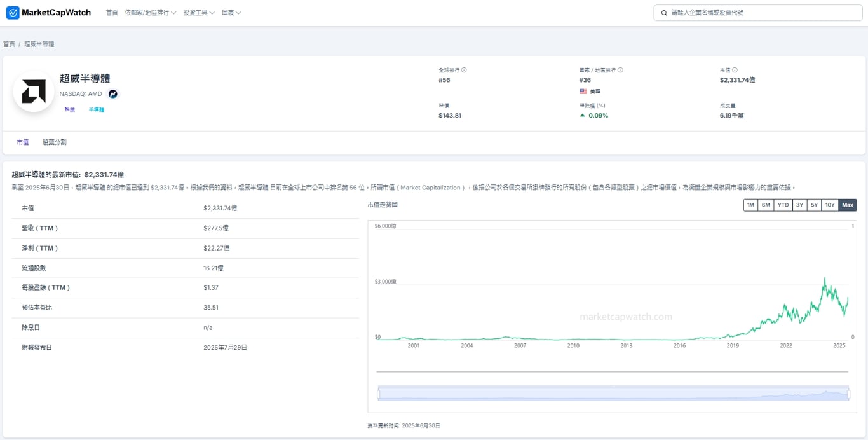Click the 超威半導體 breadcrumb item
The image size is (868, 440).
(39, 45)
